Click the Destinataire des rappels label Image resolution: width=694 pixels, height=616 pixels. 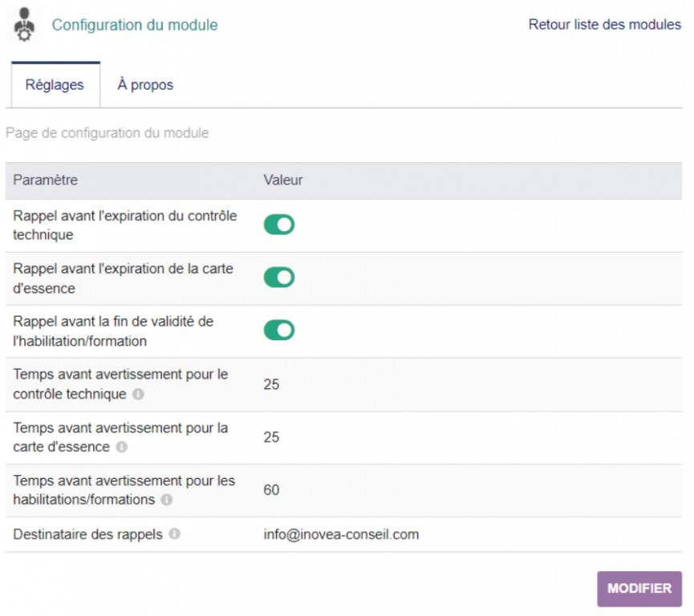pyautogui.click(x=87, y=534)
